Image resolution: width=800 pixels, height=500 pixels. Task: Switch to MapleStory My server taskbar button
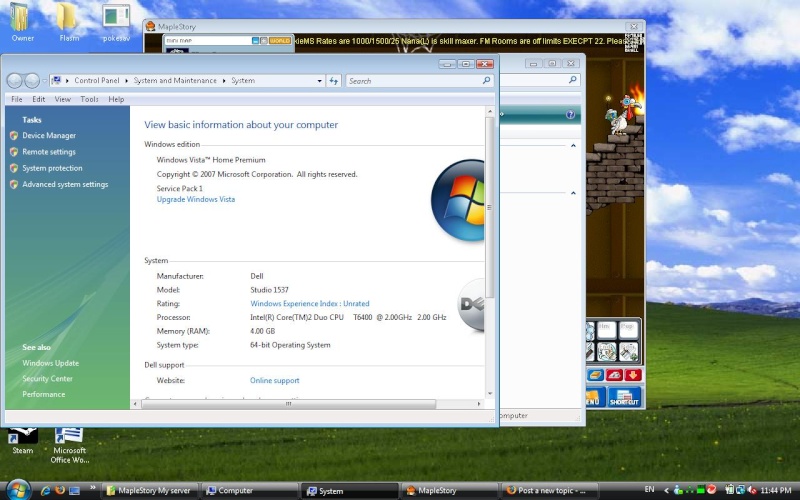(x=149, y=490)
